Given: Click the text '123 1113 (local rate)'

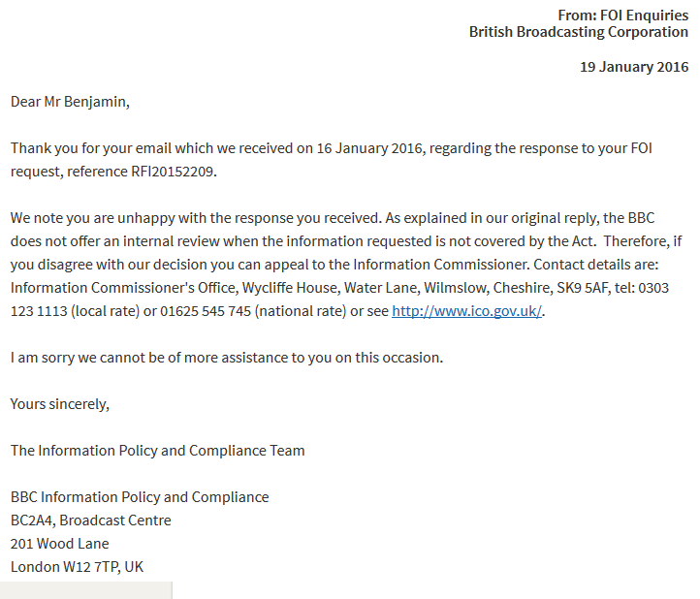Looking at the screenshot, I should [75, 311].
